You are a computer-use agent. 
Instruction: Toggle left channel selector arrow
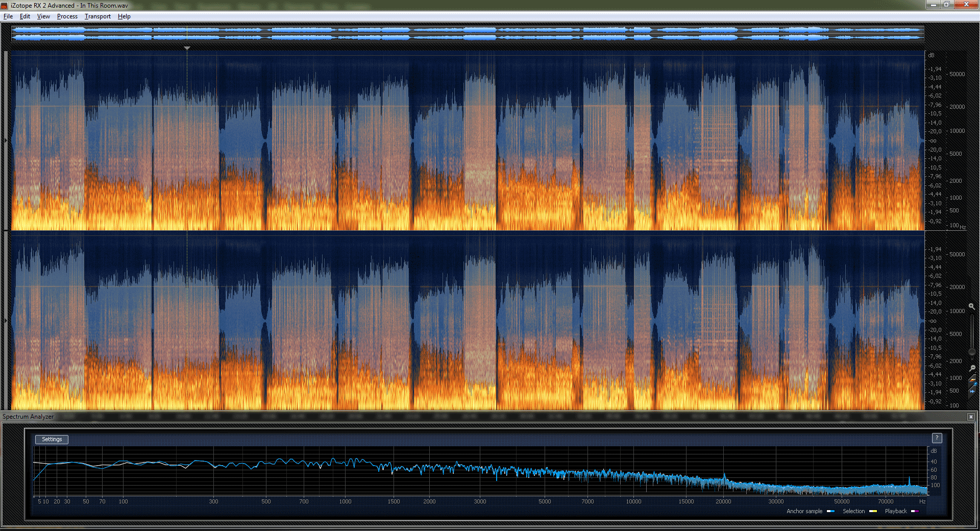[x=6, y=140]
